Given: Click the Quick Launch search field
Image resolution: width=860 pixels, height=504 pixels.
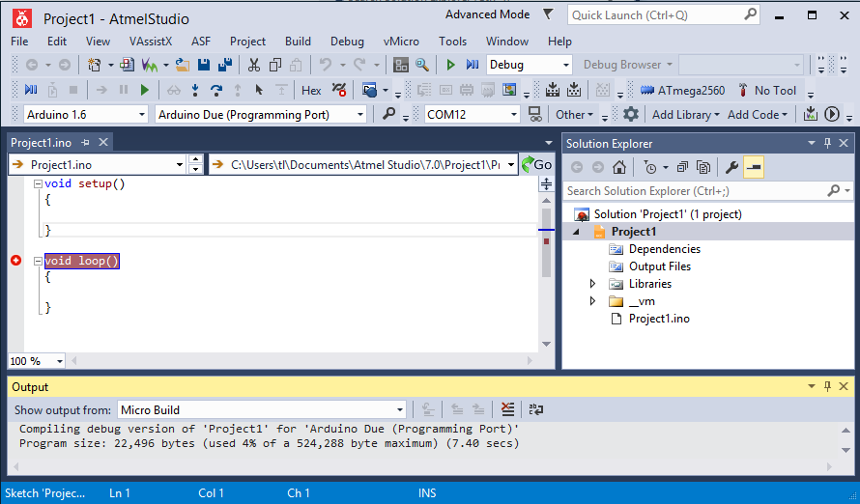Looking at the screenshot, I should pos(664,15).
